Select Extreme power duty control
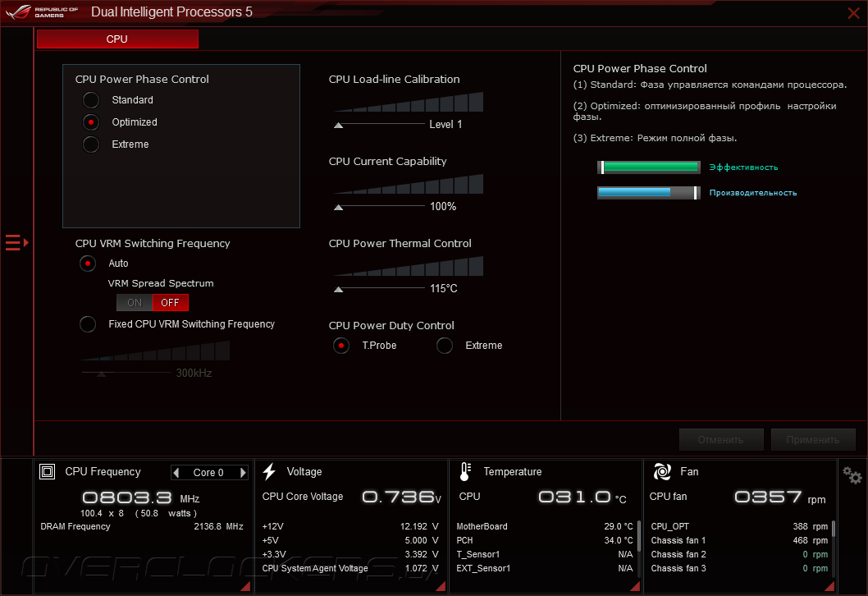Viewport: 868px width, 596px height. [x=445, y=346]
